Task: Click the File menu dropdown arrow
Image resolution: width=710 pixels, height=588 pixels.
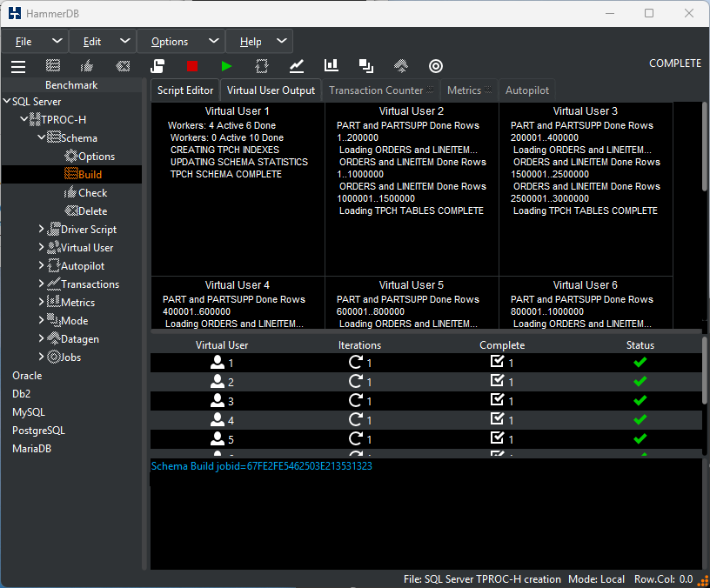Action: (x=57, y=41)
